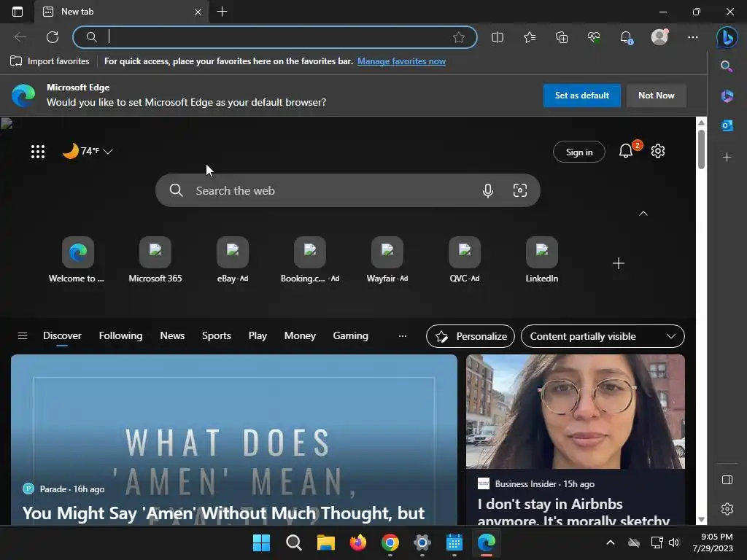
Task: Open taskbar Search
Action: click(293, 542)
